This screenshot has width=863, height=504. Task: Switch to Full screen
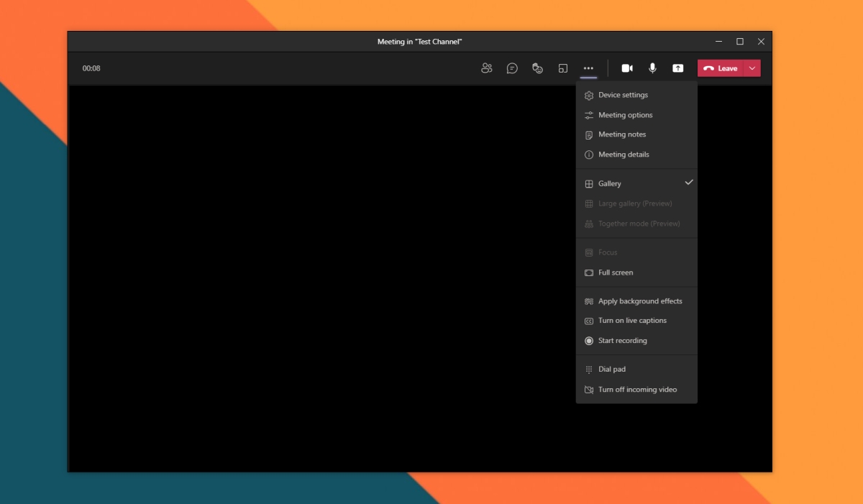(x=636, y=272)
